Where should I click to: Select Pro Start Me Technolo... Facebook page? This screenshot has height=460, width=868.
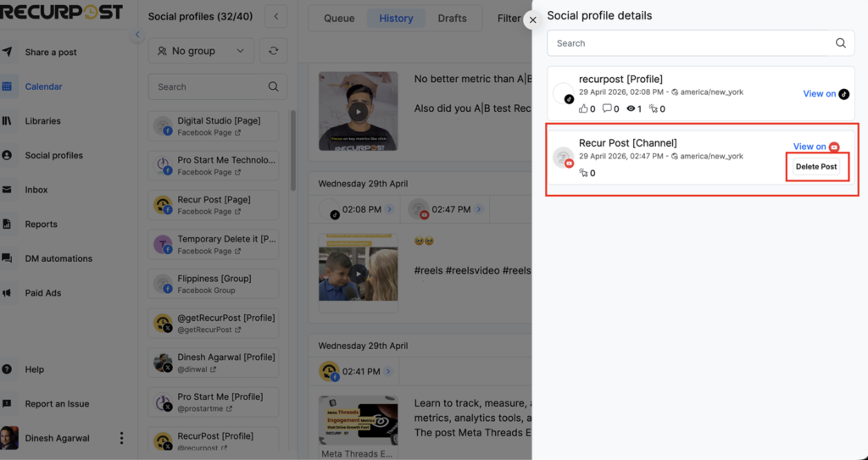click(x=213, y=165)
